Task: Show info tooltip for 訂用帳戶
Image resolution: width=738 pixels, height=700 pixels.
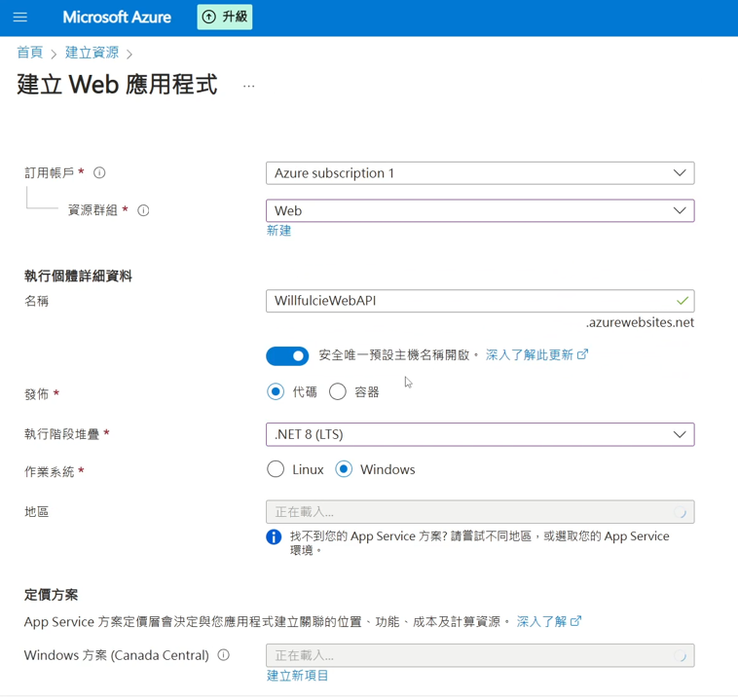Action: 99,172
